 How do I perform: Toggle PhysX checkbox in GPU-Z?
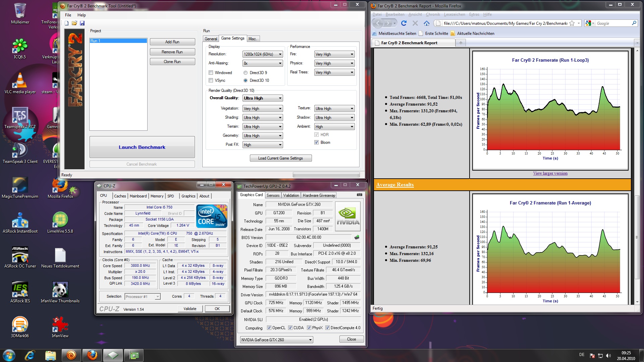[309, 328]
